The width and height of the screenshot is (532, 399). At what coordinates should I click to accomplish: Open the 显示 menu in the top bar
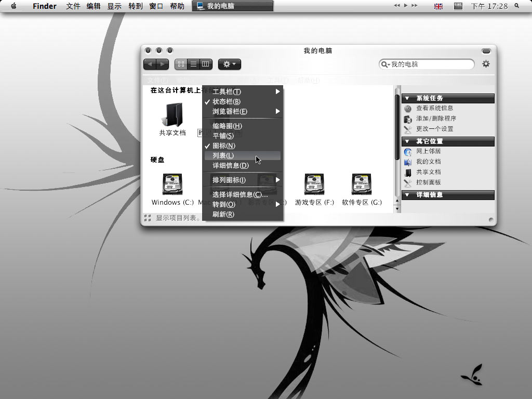[114, 6]
